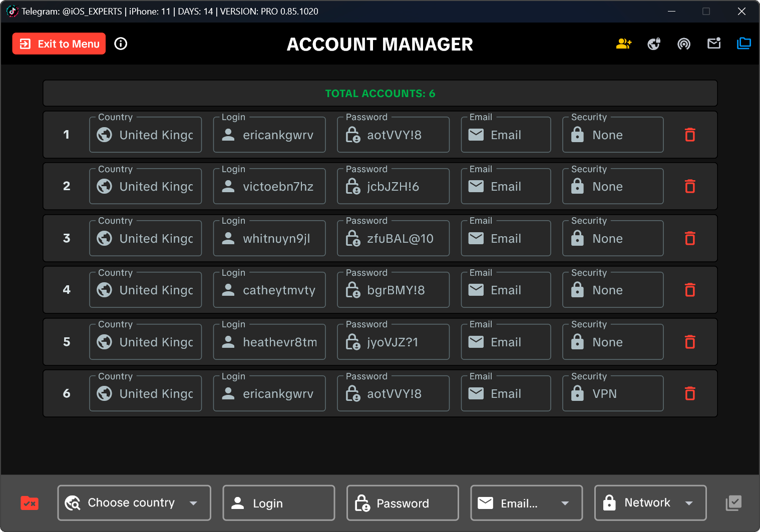Click the red delete-folder icon at bottom

(x=30, y=503)
